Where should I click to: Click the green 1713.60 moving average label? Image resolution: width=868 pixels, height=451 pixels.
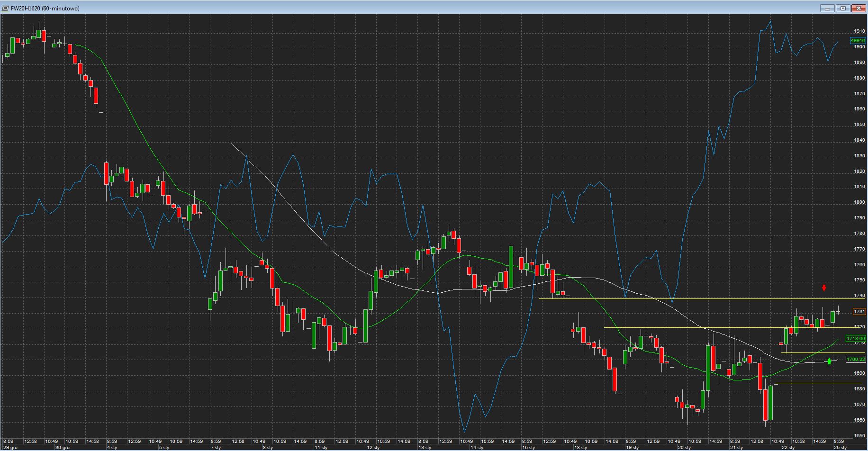click(x=856, y=339)
